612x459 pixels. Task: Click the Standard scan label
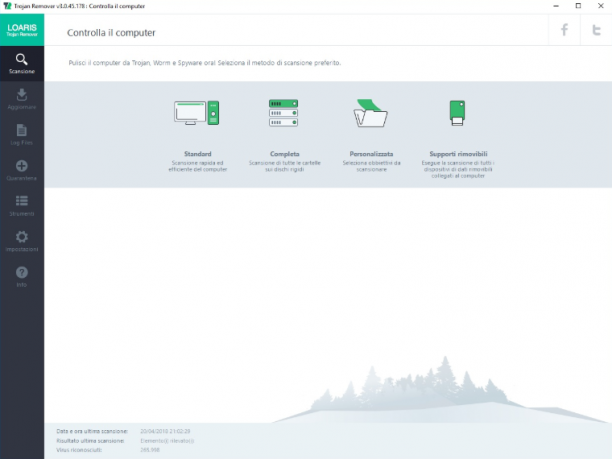(x=197, y=154)
